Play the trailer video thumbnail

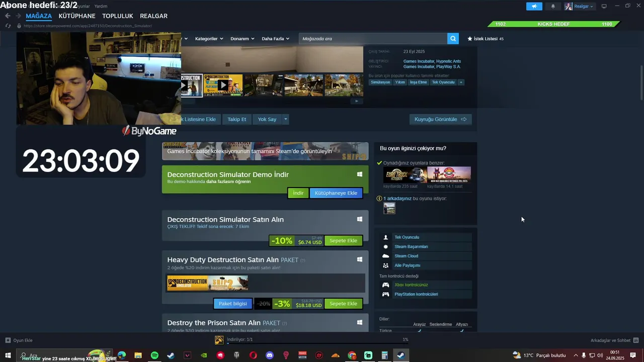pyautogui.click(x=223, y=85)
